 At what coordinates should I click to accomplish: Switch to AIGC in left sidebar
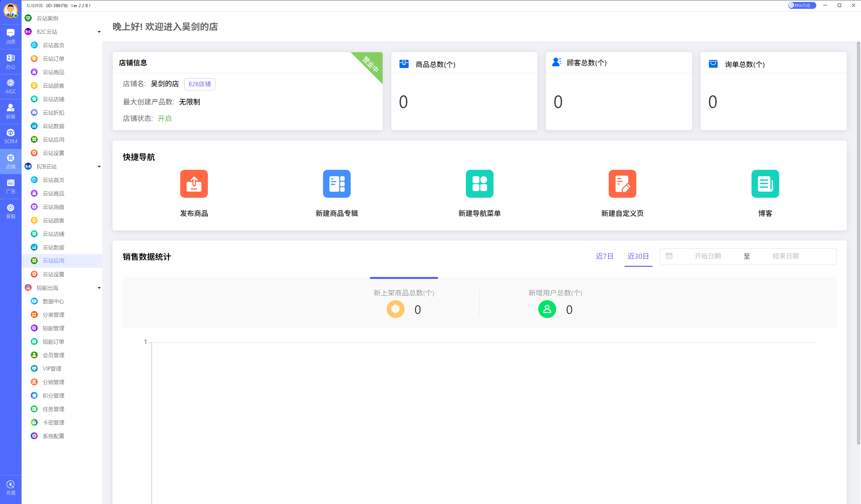(10, 86)
